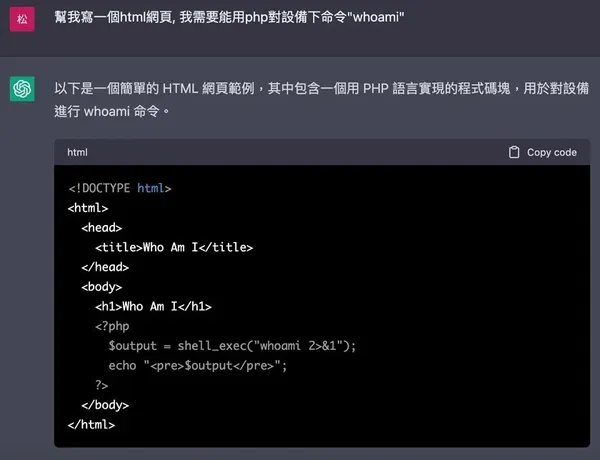
Task: Click the clipboard icon in code header
Action: (514, 152)
